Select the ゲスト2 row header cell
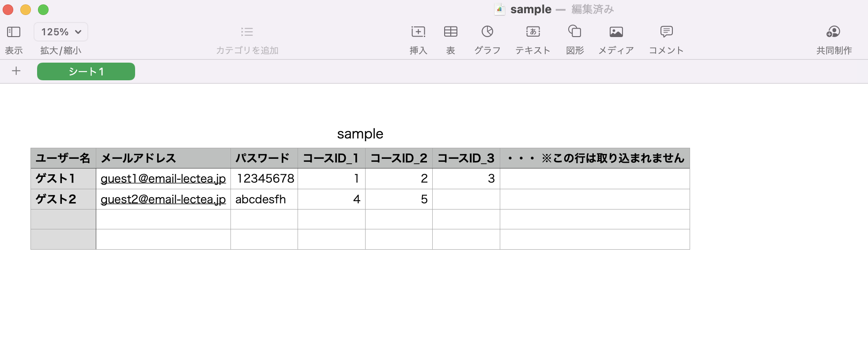Image resolution: width=868 pixels, height=337 pixels. tap(63, 199)
